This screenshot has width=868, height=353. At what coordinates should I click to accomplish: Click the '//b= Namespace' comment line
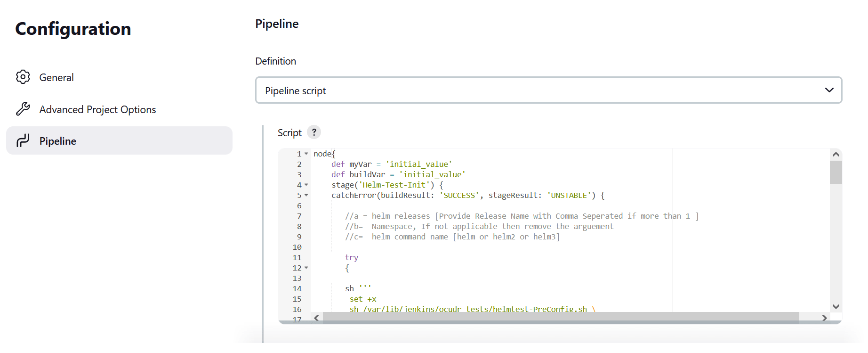pos(479,226)
